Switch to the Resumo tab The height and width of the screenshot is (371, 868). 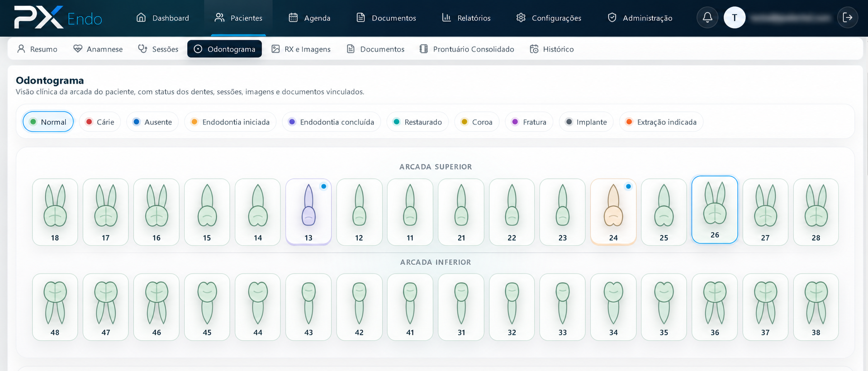37,49
